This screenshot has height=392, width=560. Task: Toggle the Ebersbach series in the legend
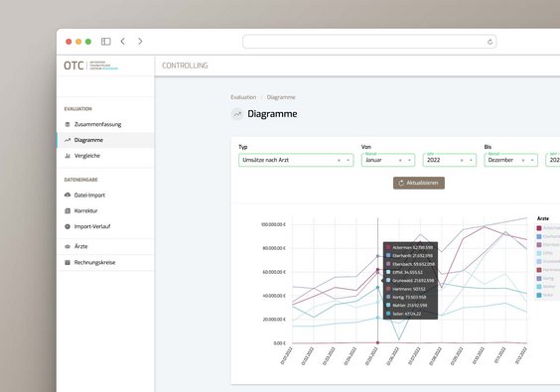(x=548, y=244)
